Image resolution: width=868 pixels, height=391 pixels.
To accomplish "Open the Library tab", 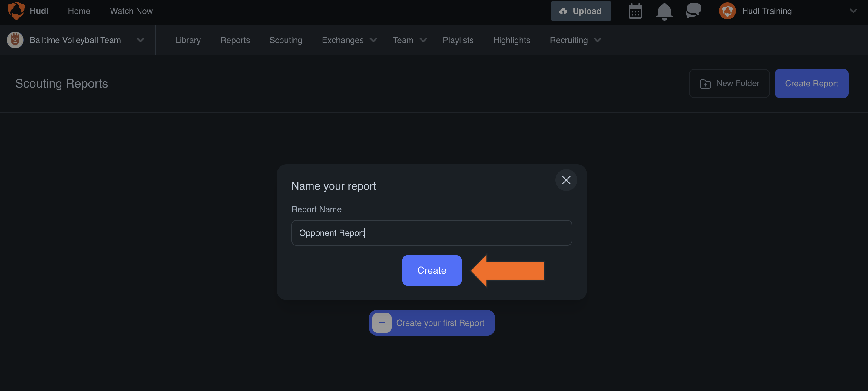I will pyautogui.click(x=188, y=40).
